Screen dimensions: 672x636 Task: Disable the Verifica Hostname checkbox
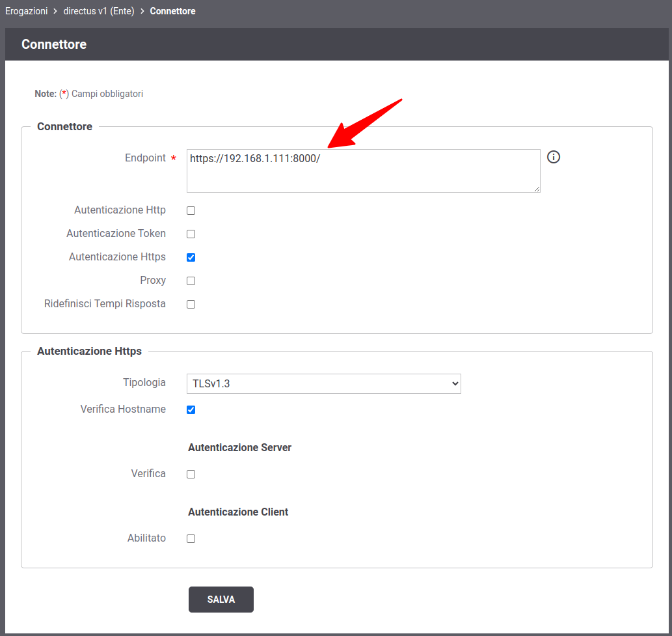coord(191,410)
